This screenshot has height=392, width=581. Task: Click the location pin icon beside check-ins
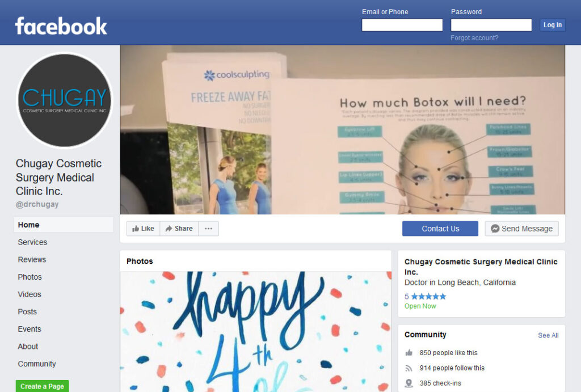pyautogui.click(x=409, y=383)
